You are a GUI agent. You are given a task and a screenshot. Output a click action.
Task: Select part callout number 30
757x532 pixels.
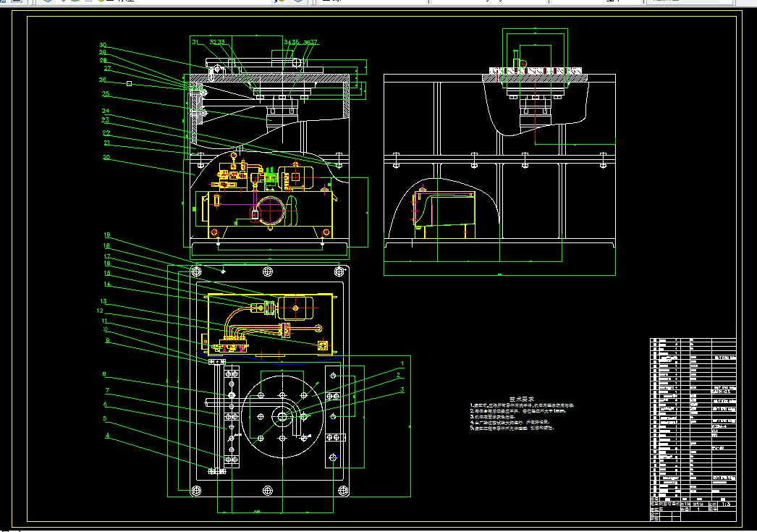102,45
